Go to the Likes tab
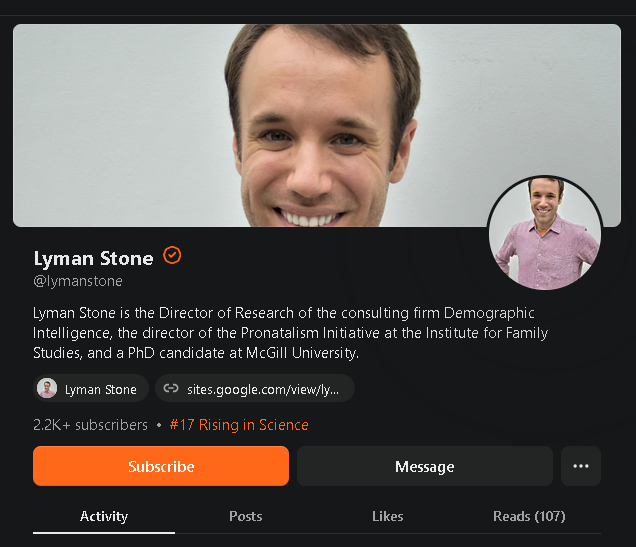Image resolution: width=636 pixels, height=547 pixels. tap(387, 516)
